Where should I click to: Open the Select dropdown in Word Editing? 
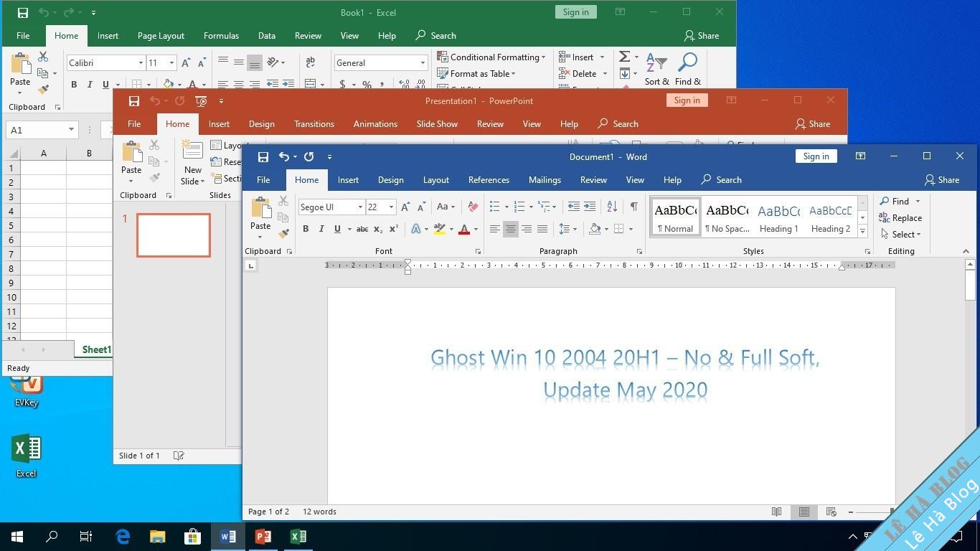[x=900, y=235]
